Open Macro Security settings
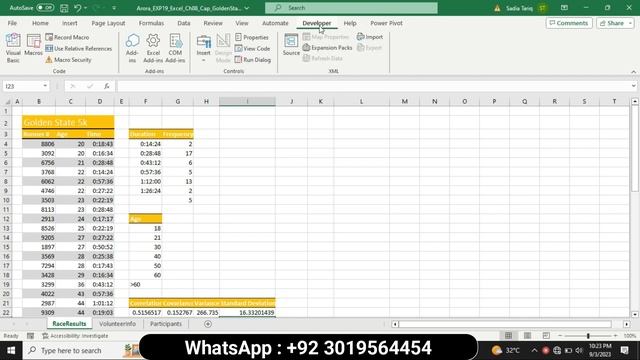Viewport: 640px width, 360px height. pyautogui.click(x=69, y=60)
